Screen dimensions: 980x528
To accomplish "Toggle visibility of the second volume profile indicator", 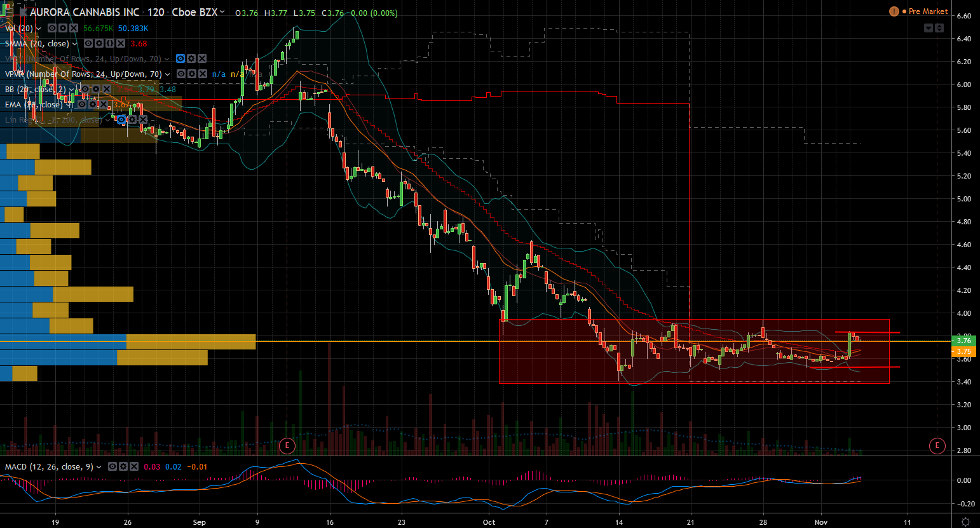I will click(180, 74).
